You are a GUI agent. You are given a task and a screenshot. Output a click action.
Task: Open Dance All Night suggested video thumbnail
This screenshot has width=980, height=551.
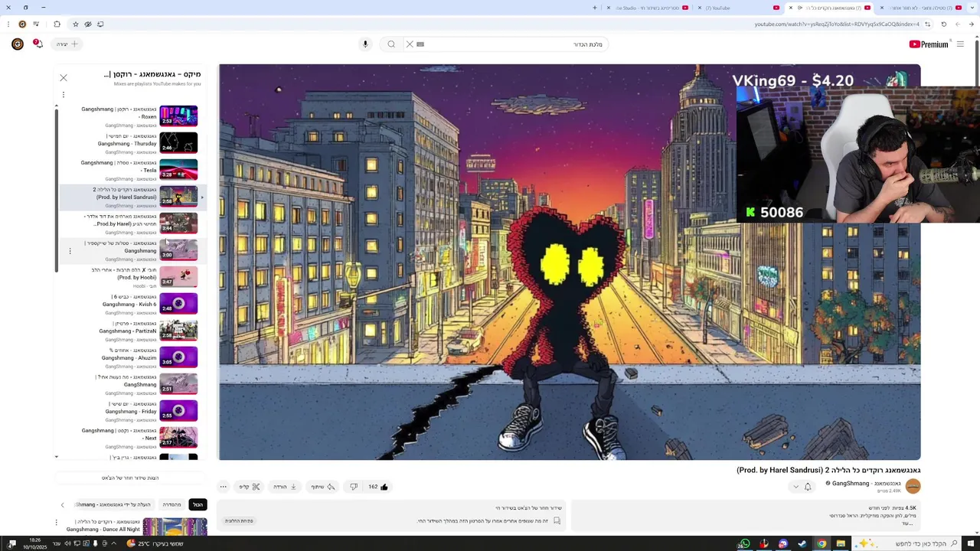[175, 527]
